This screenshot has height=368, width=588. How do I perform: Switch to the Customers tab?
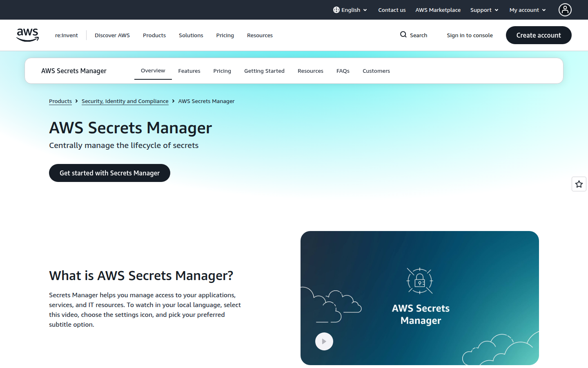tap(376, 71)
